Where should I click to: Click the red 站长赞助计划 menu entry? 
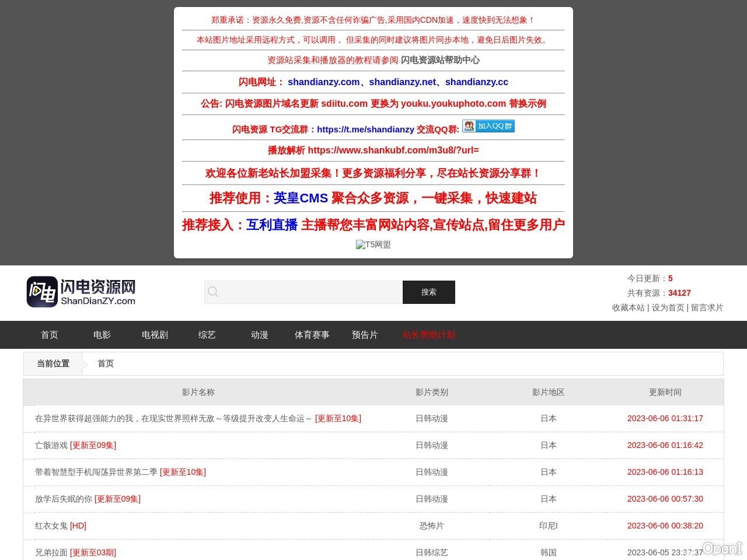click(428, 335)
